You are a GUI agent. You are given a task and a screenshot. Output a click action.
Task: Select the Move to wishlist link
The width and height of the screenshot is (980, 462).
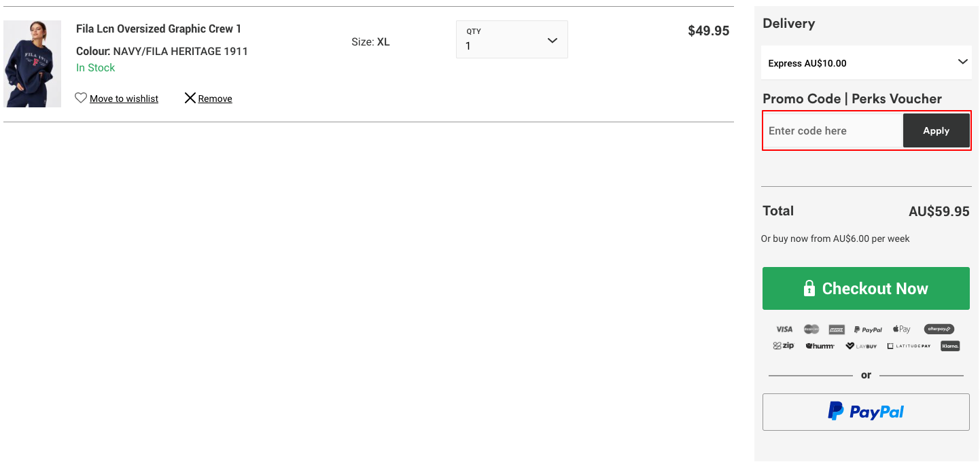point(124,98)
